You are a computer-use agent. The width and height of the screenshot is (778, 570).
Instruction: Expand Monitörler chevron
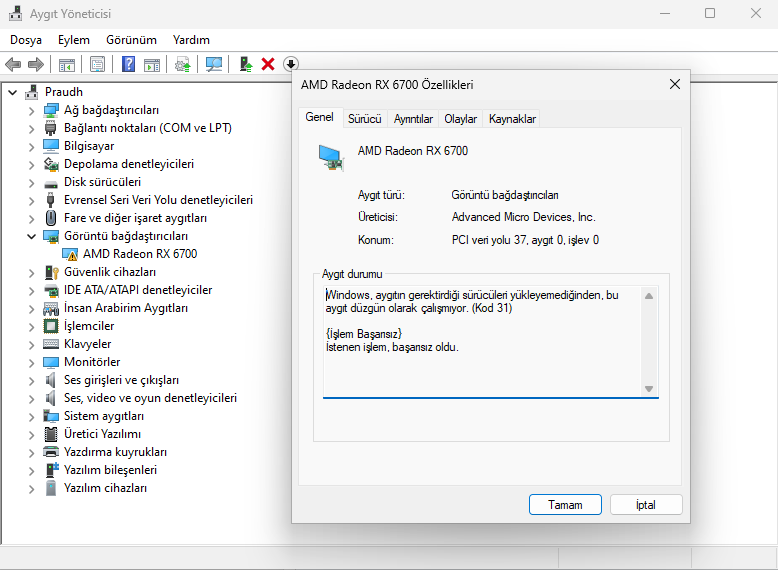click(x=32, y=362)
